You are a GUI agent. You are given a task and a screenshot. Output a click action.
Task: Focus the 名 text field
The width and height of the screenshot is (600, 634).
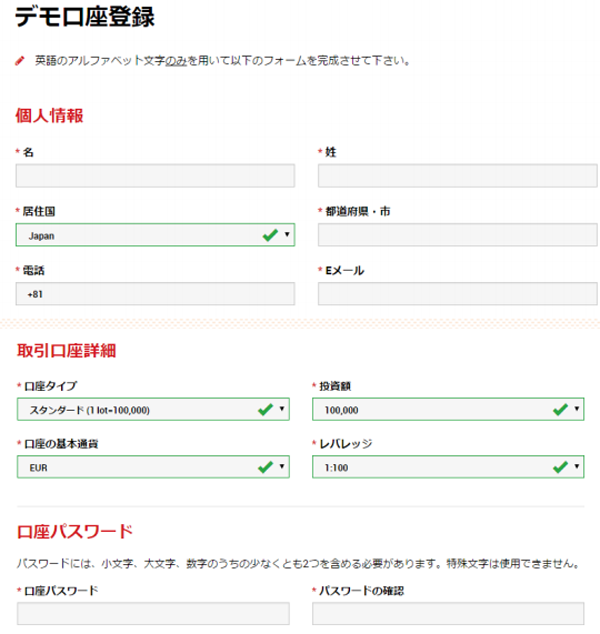(x=155, y=177)
